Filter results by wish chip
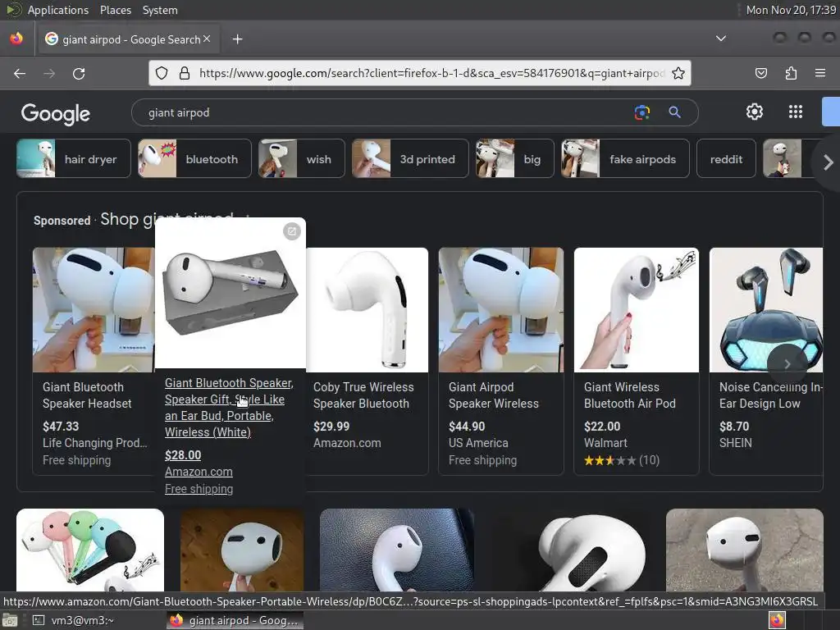Viewport: 840px width, 630px height. coord(302,158)
